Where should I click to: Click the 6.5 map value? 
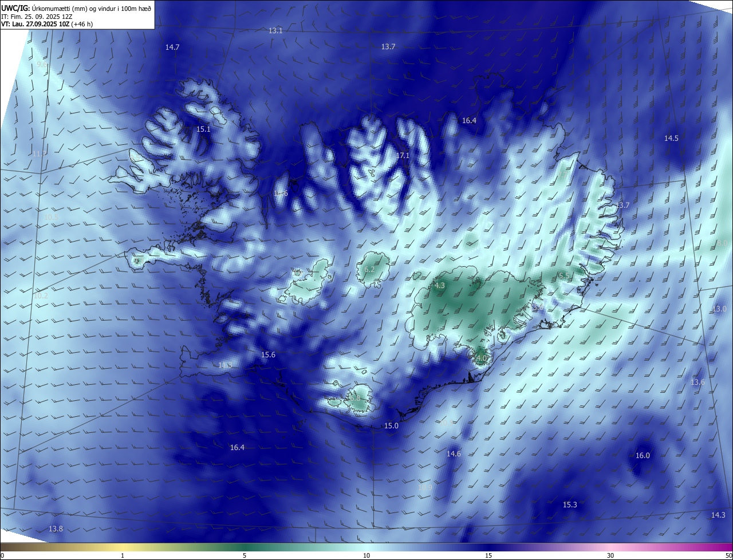tap(563, 276)
